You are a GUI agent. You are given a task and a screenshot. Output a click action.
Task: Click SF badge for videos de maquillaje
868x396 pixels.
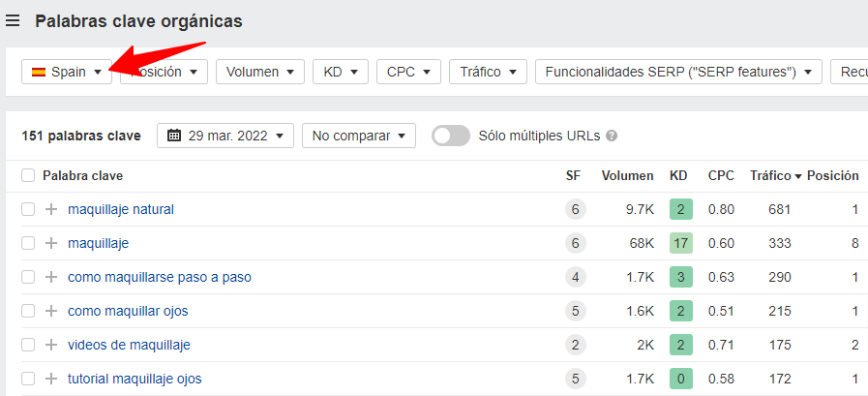(576, 345)
